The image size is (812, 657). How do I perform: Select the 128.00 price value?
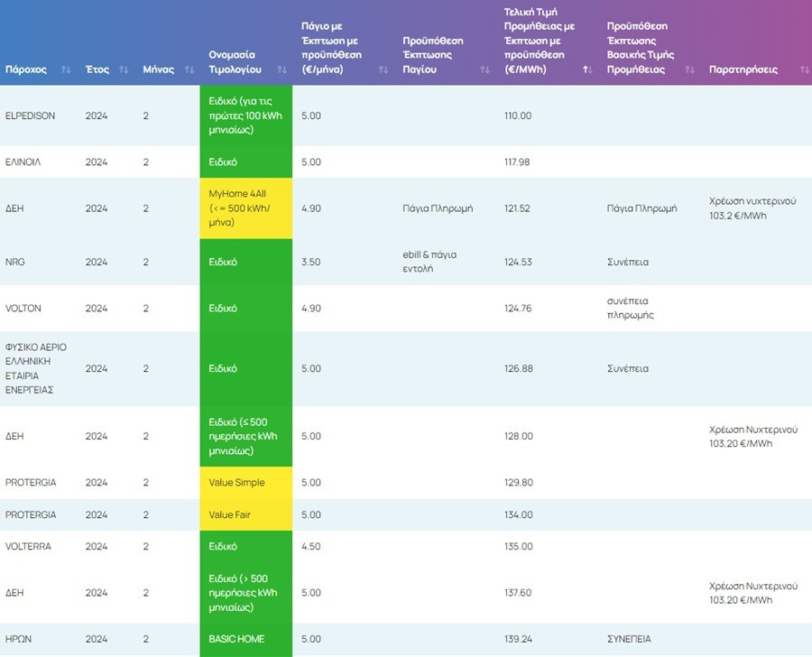pyautogui.click(x=519, y=436)
